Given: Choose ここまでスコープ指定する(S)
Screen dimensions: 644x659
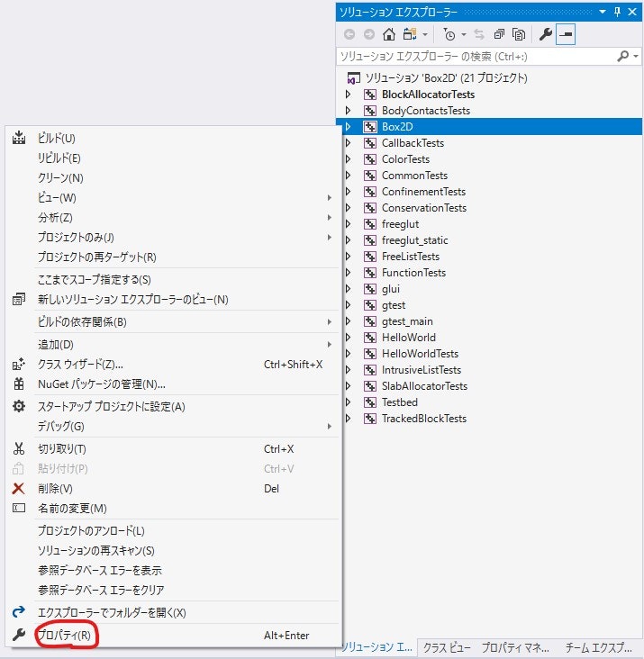Looking at the screenshot, I should (172, 279).
